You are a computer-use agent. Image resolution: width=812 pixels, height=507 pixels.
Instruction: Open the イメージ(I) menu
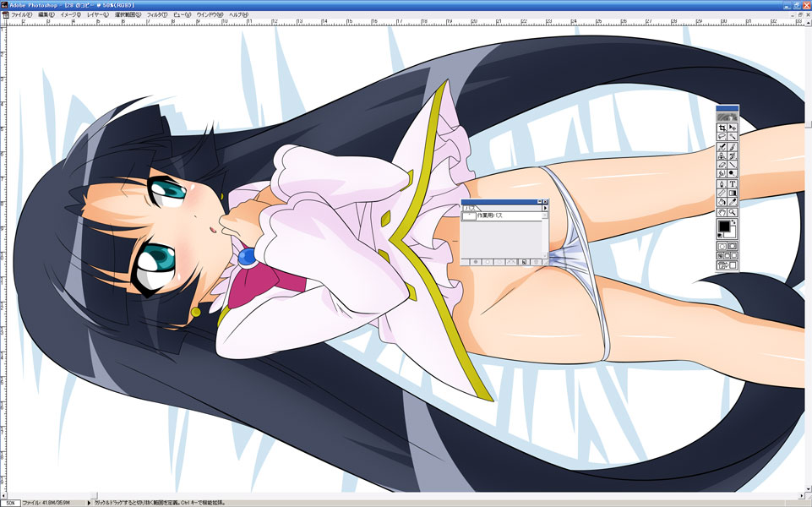click(71, 15)
